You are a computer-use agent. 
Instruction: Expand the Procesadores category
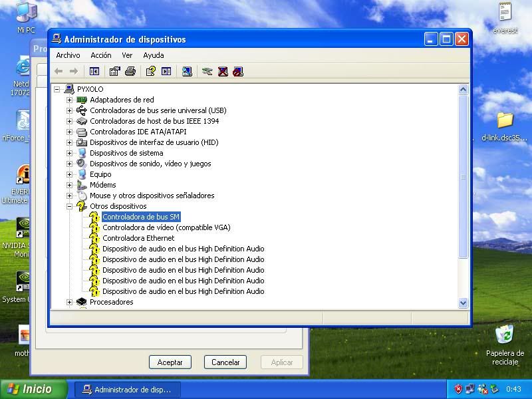pos(70,302)
